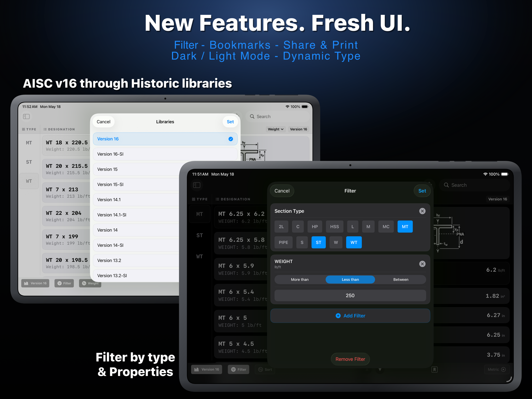This screenshot has width=532, height=399.
Task: Click Remove Filter
Action: tap(350, 359)
